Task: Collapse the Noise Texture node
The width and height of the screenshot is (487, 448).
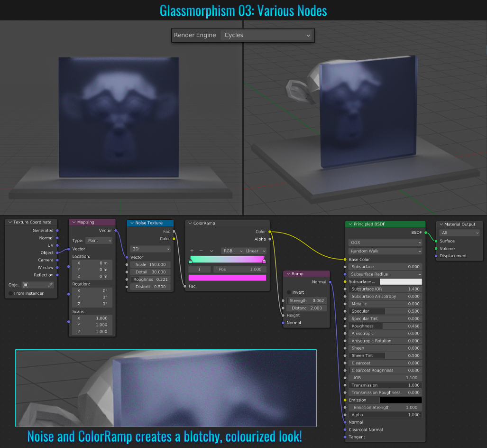Action: click(x=132, y=223)
